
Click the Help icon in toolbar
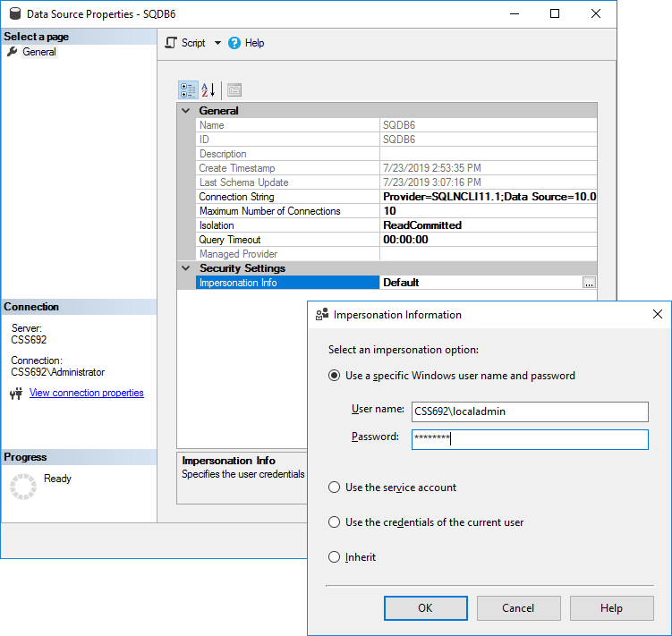(x=234, y=43)
